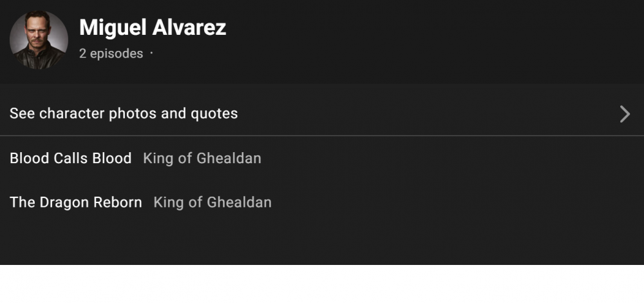This screenshot has height=303, width=644.
Task: Open See character photos and quotes
Action: 124,113
